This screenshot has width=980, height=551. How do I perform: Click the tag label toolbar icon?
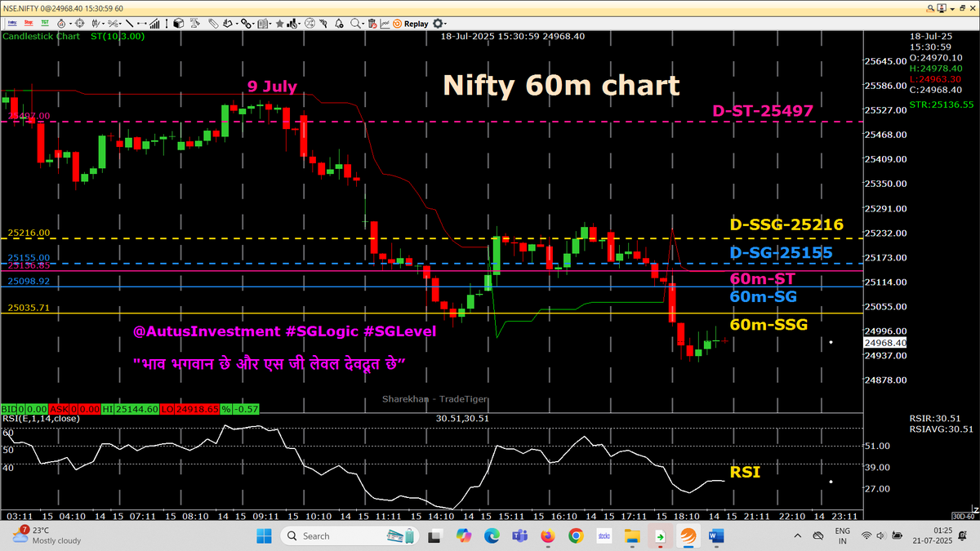(x=213, y=24)
